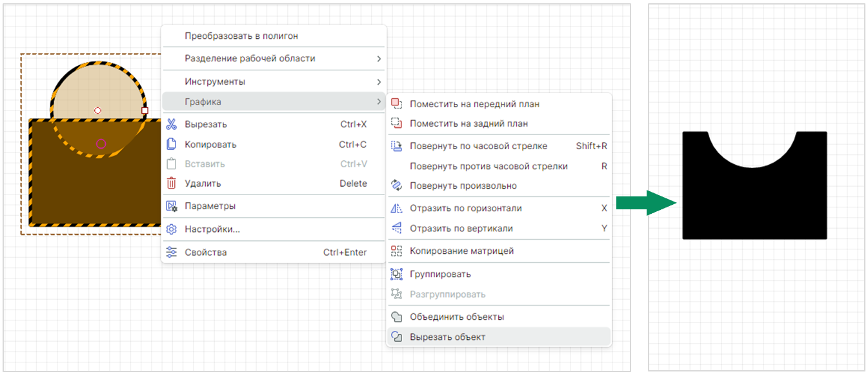This screenshot has height=376, width=868.
Task: Click the matrix copy grid icon
Action: (397, 251)
